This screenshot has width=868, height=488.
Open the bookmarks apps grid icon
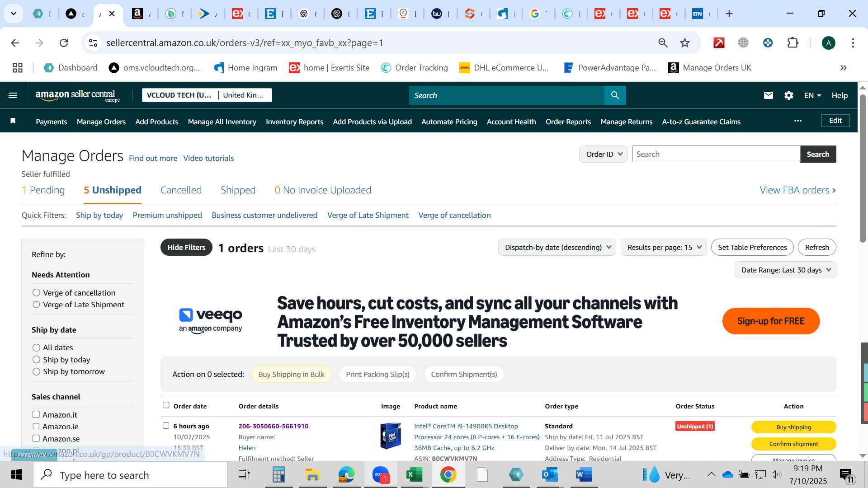18,68
